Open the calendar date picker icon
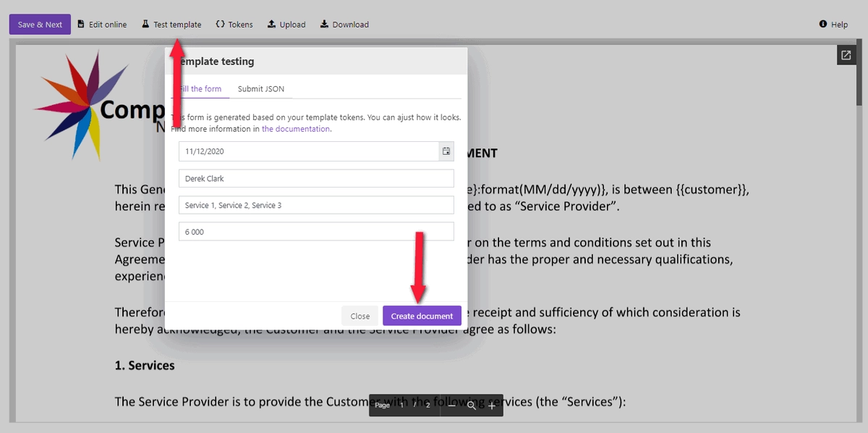The image size is (868, 433). click(446, 151)
